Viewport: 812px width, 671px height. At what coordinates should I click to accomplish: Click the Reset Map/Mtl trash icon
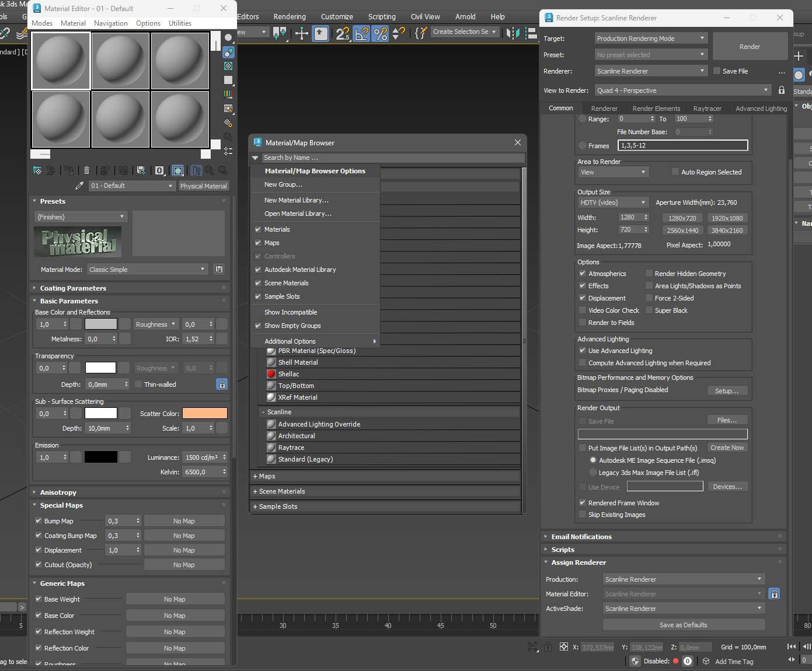pyautogui.click(x=87, y=170)
